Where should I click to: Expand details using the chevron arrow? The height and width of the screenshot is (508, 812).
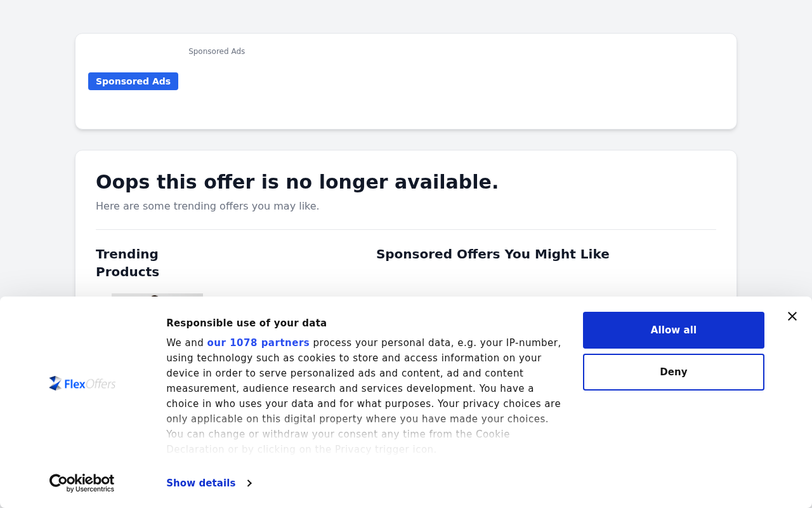click(x=249, y=483)
